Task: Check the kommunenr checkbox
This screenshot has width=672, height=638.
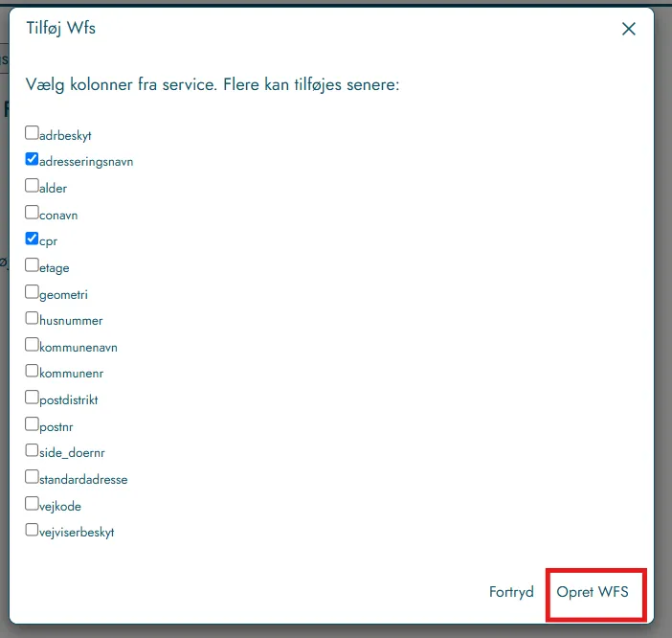Action: point(32,371)
